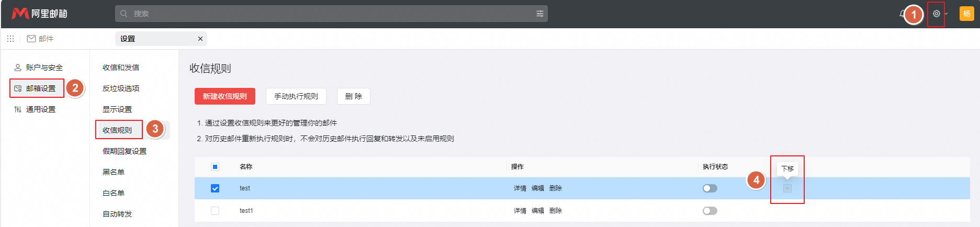Click 编辑 link for test rule
The height and width of the screenshot is (227, 980).
point(537,188)
